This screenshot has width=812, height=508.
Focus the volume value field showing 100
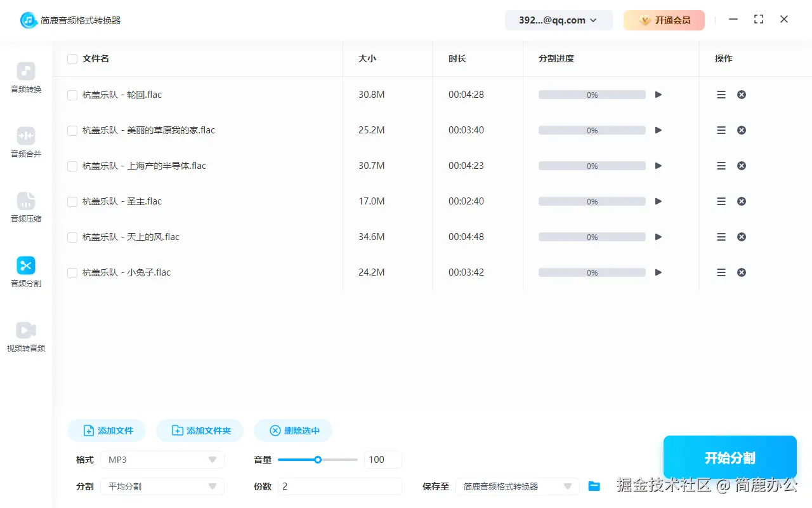click(383, 460)
